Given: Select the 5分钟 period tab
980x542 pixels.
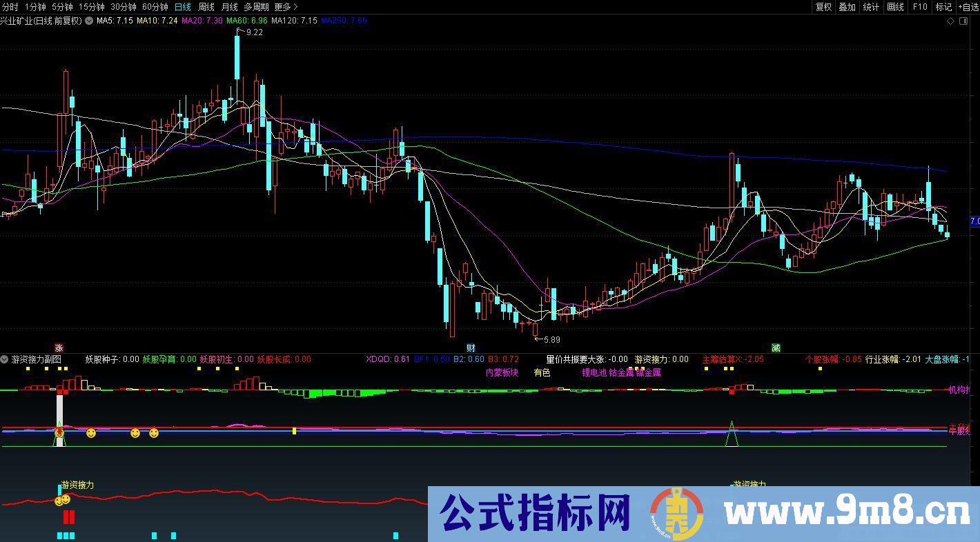Looking at the screenshot, I should (x=62, y=7).
